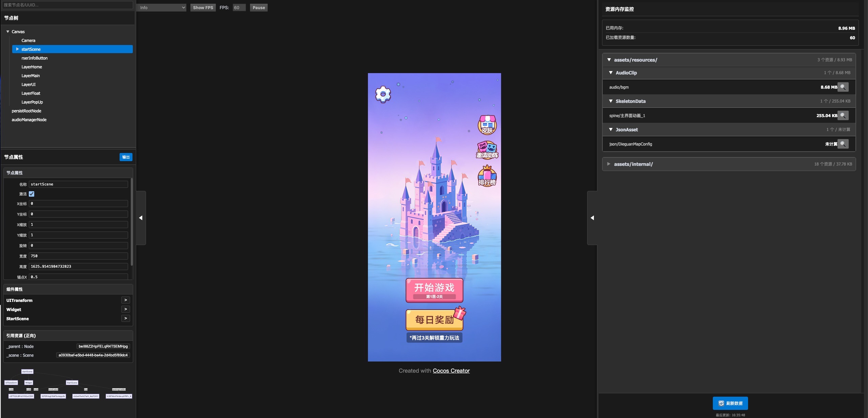Toggle the 激活 active checkbox

click(32, 194)
